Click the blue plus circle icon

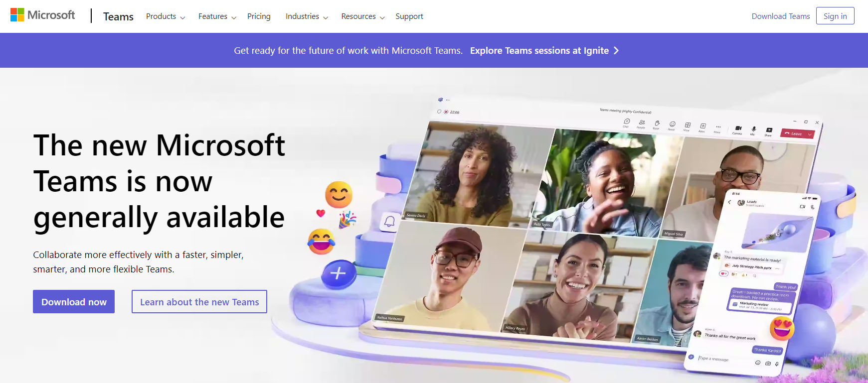[338, 273]
